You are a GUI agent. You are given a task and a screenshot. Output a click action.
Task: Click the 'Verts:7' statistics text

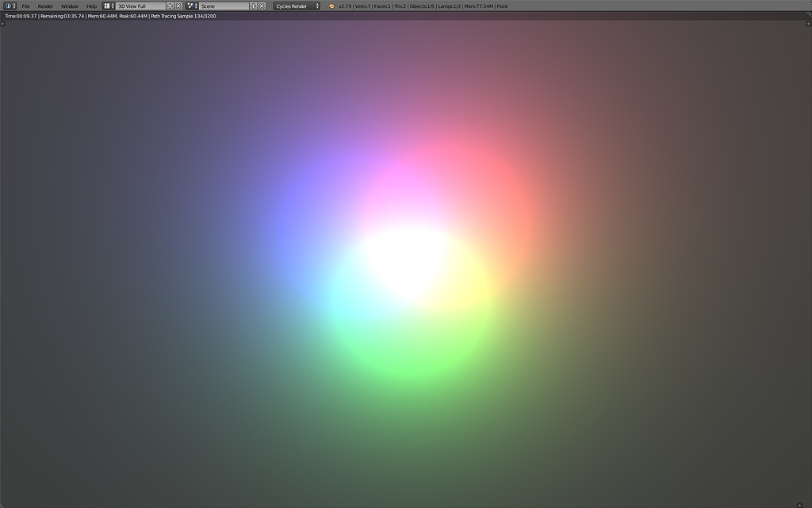click(362, 6)
